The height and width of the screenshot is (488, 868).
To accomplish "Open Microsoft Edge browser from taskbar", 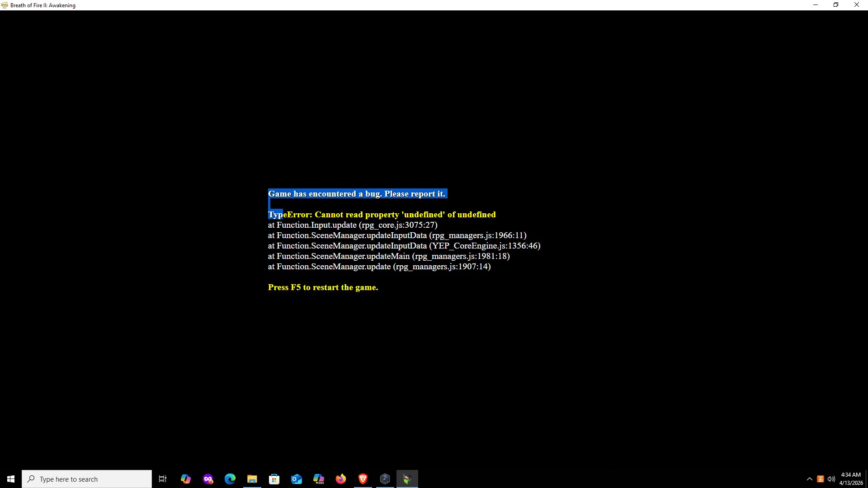I will [230, 479].
